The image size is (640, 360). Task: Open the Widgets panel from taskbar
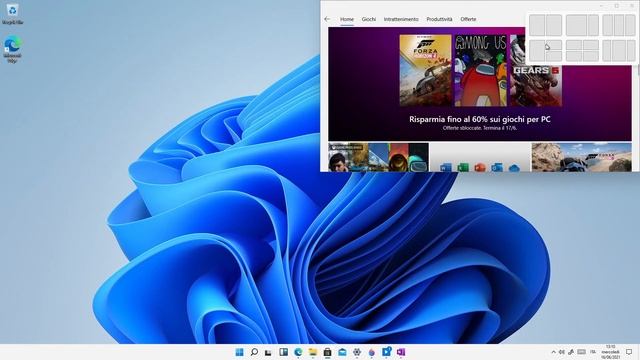click(283, 352)
